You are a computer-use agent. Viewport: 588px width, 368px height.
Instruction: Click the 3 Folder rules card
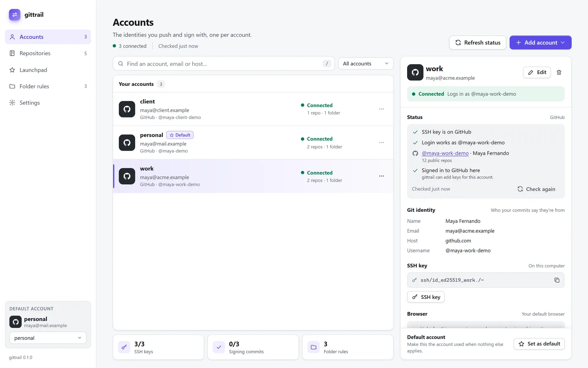[x=348, y=347]
